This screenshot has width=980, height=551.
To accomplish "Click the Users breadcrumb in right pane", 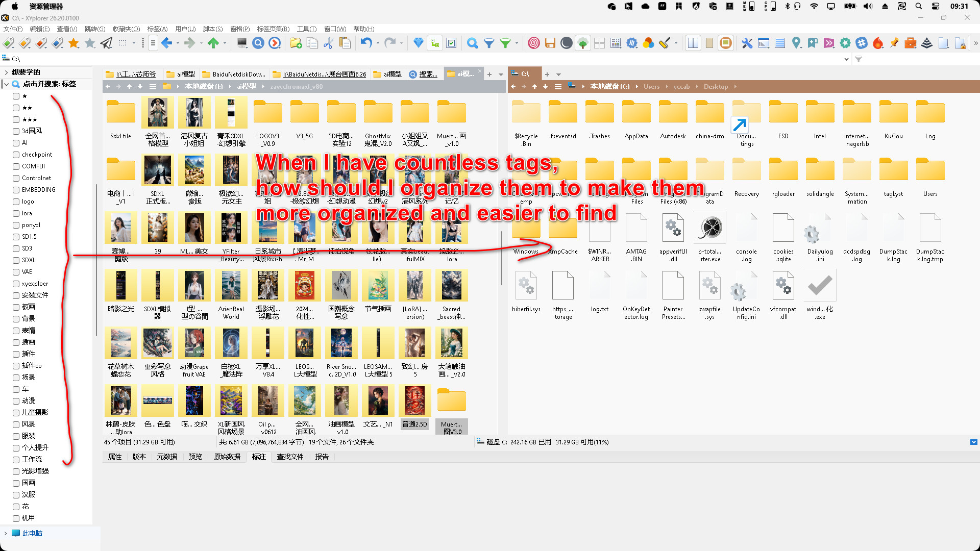I will [x=651, y=87].
